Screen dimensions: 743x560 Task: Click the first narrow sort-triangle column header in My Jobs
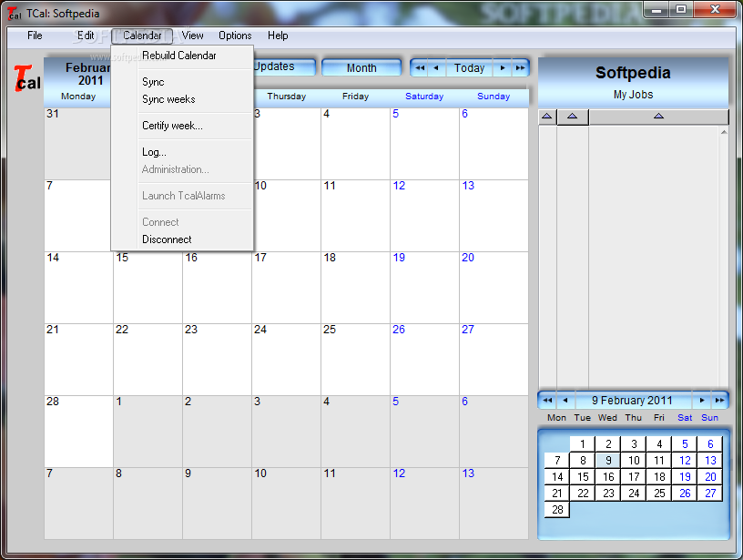pos(547,116)
